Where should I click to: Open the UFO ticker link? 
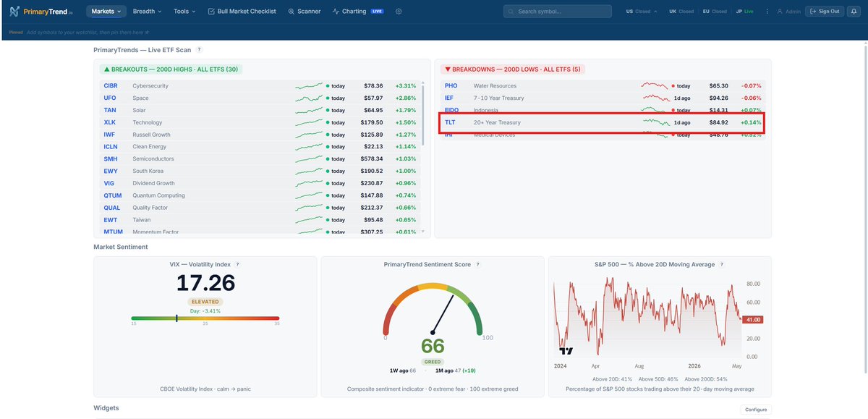pyautogui.click(x=110, y=98)
